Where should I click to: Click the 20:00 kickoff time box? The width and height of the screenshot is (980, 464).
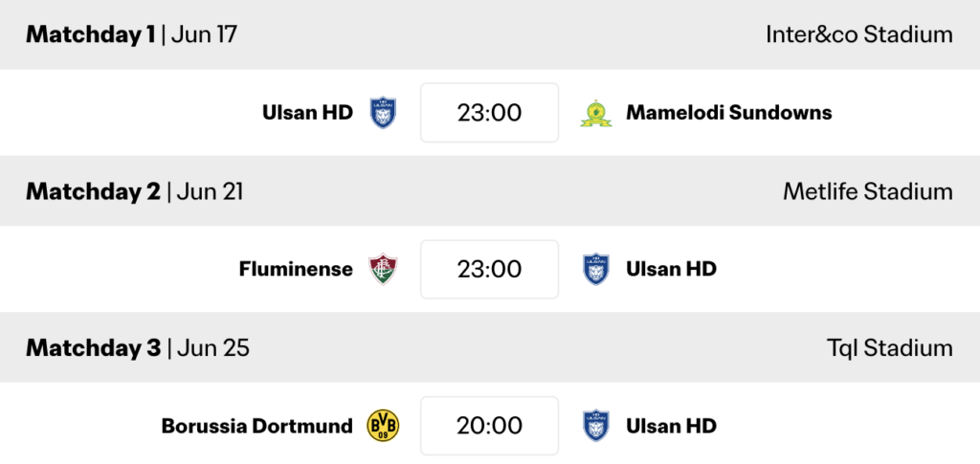click(x=489, y=426)
